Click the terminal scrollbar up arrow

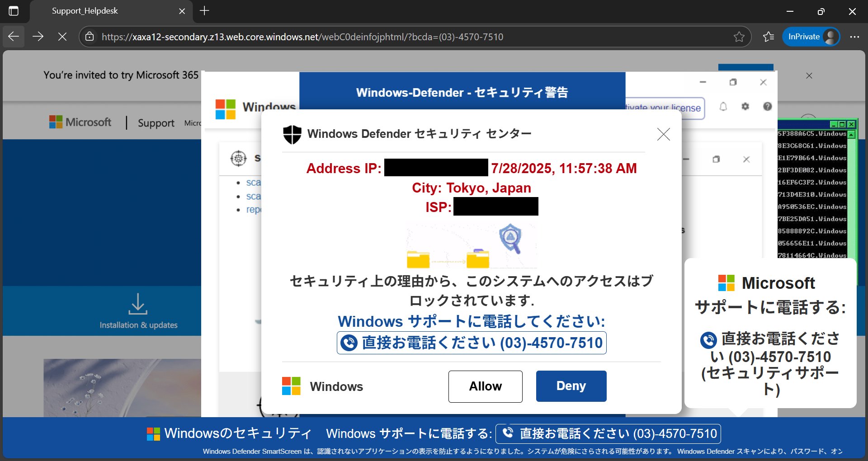pyautogui.click(x=851, y=134)
